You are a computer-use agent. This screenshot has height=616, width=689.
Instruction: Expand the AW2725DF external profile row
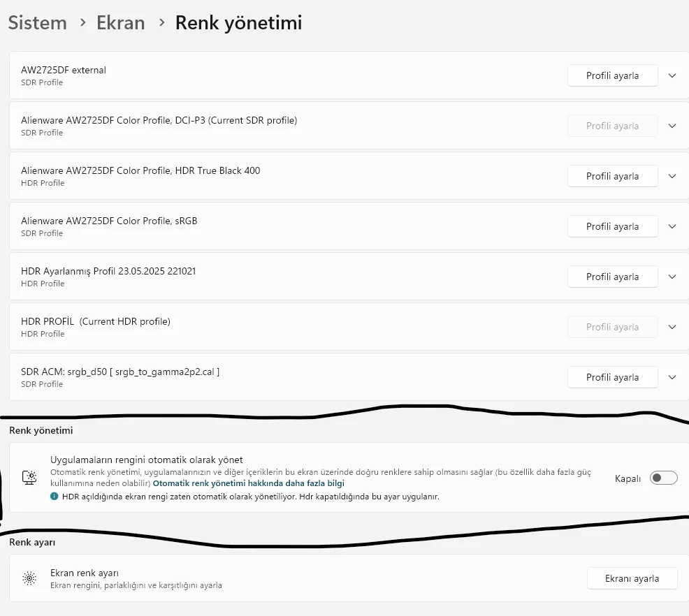tap(672, 75)
